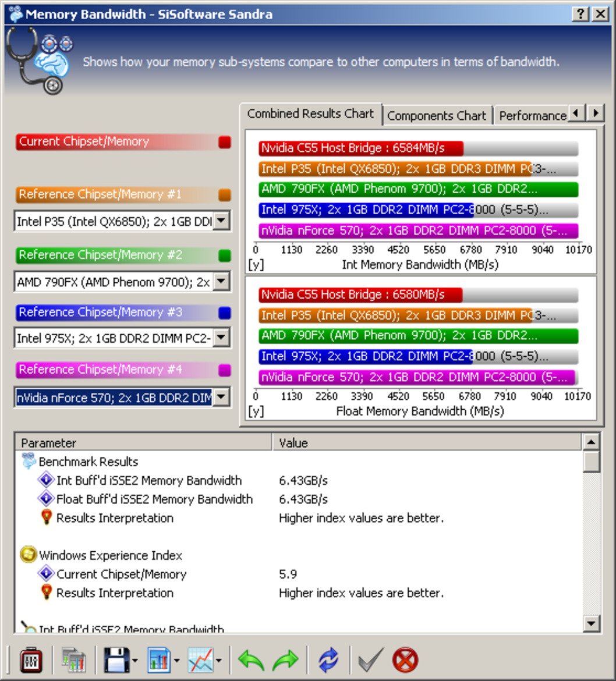Click lightbulb icon under Benchmark Results section
Screen dimensions: 616x681
[x=46, y=517]
